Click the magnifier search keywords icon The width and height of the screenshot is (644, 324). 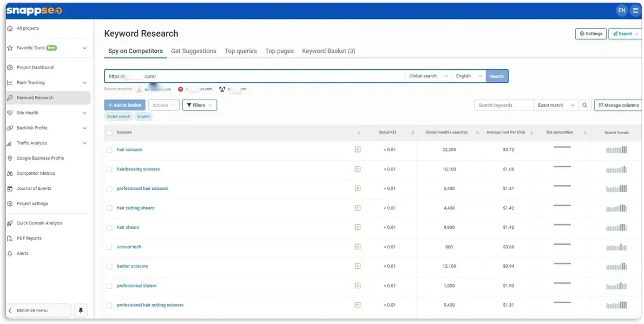584,105
